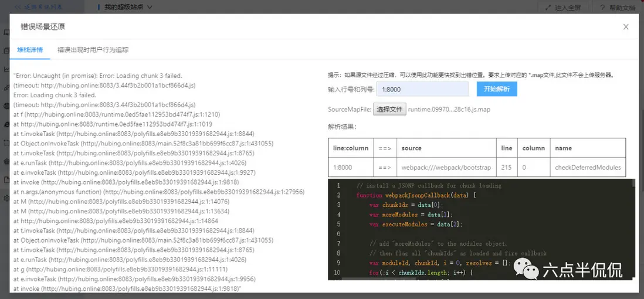
Task: Click the webpack:///webpack/bootstrap cell
Action: (x=446, y=168)
